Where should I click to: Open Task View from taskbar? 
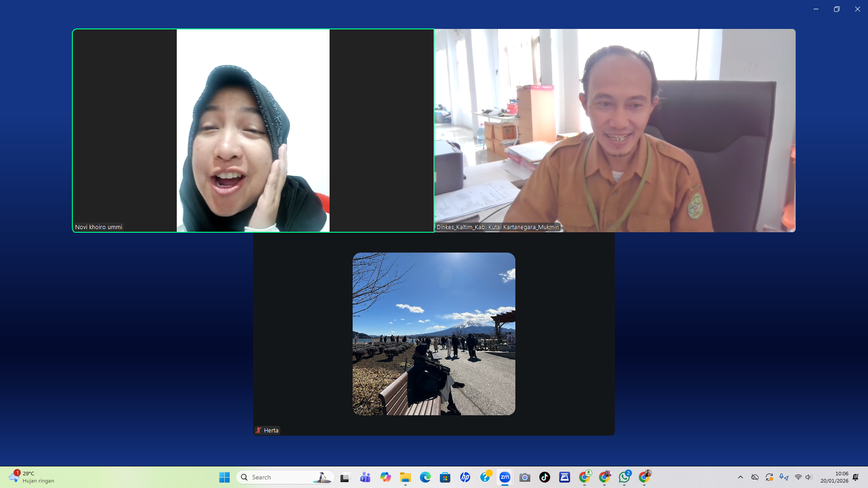(x=345, y=477)
